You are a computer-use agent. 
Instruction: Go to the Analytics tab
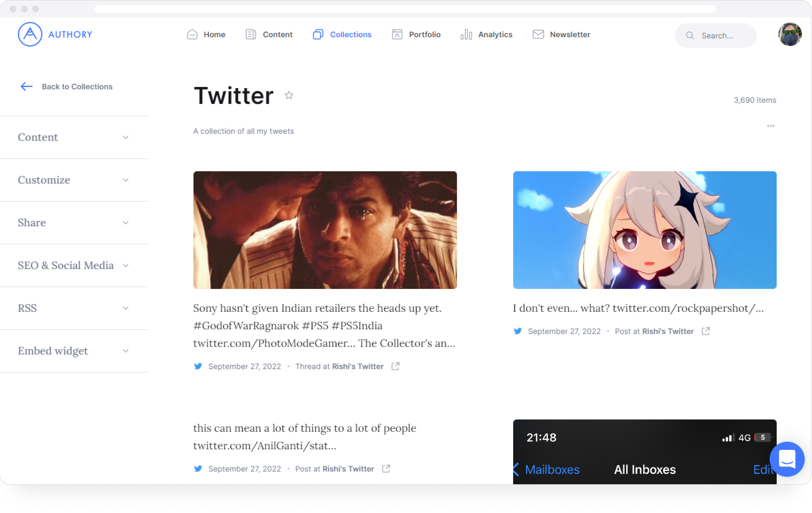point(487,35)
